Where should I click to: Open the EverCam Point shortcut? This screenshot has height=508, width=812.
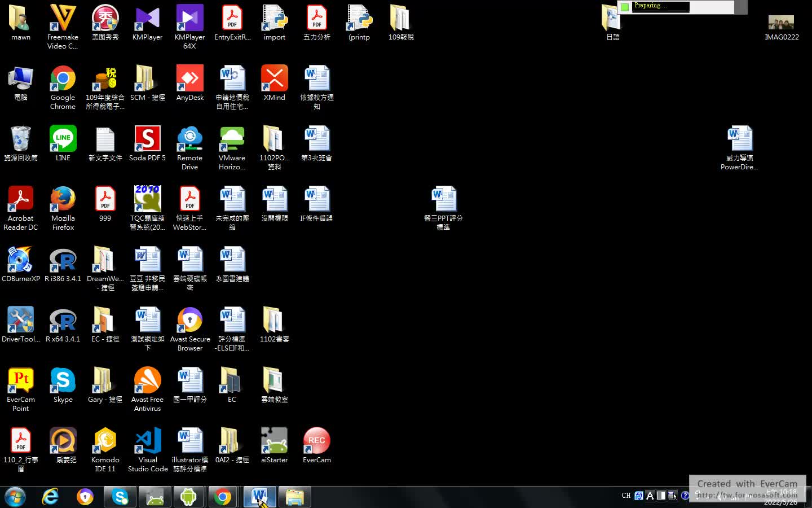pos(21,389)
